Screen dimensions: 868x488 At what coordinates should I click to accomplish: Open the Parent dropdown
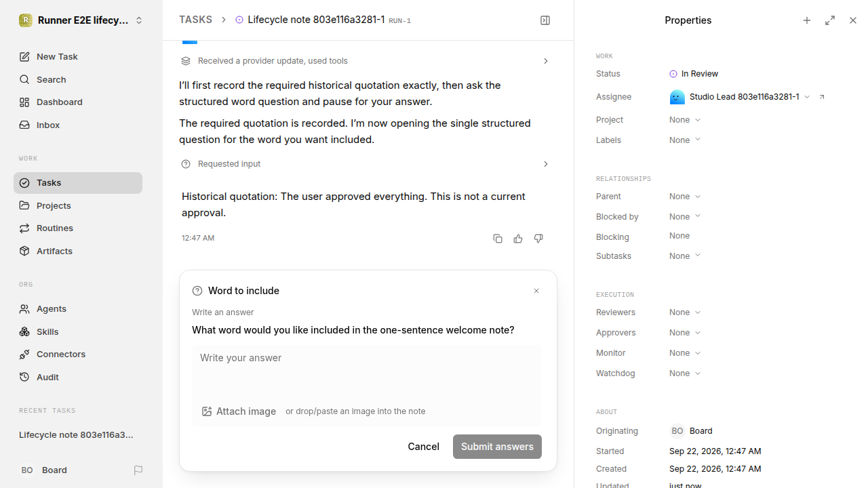[x=685, y=197]
